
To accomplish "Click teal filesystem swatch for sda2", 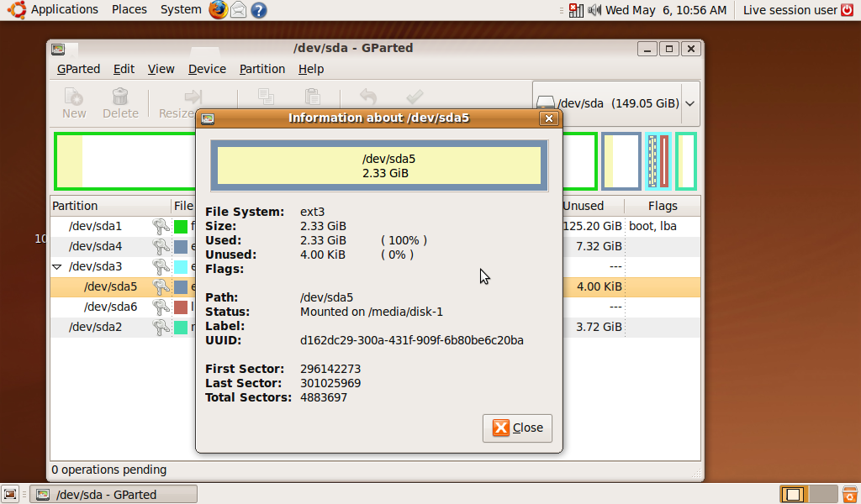I will pyautogui.click(x=181, y=328).
